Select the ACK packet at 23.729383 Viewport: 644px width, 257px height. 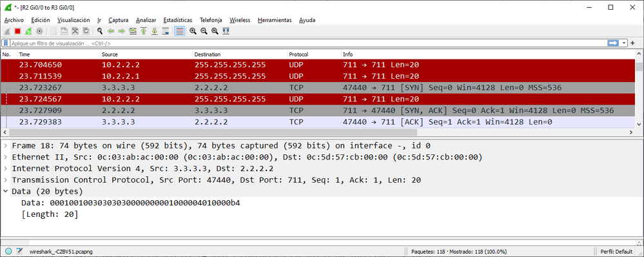[318, 122]
